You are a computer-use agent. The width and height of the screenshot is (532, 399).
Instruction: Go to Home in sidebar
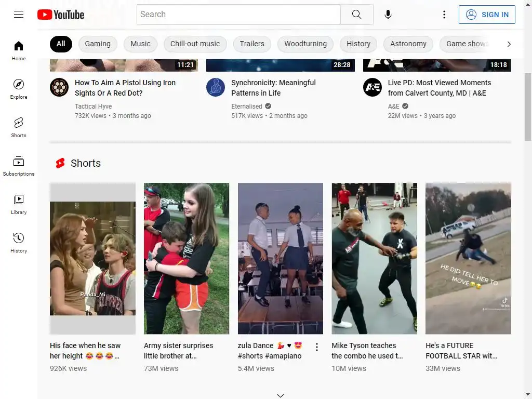(x=19, y=51)
